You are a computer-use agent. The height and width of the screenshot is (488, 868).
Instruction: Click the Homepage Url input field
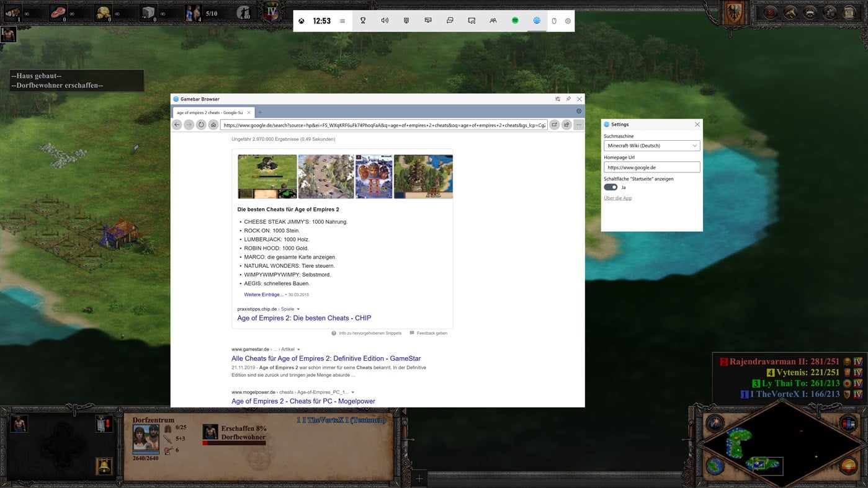click(x=651, y=167)
